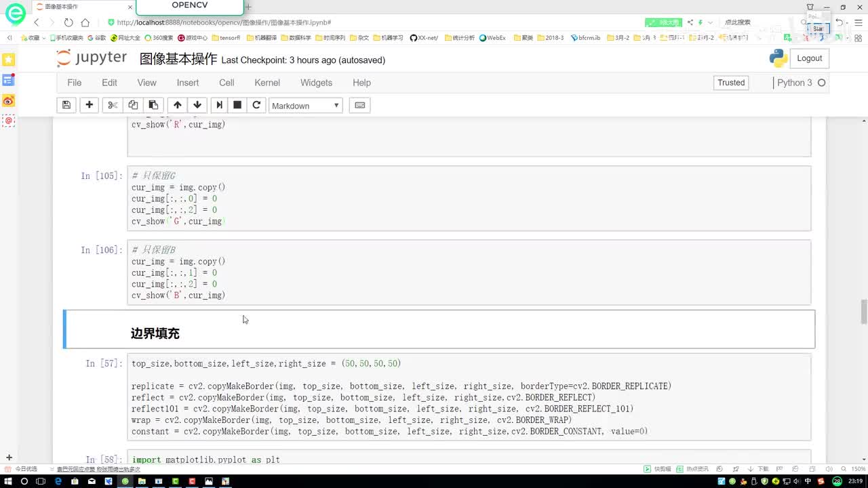The height and width of the screenshot is (488, 868).
Task: Insert a new cell below with plus icon
Action: pos(89,105)
